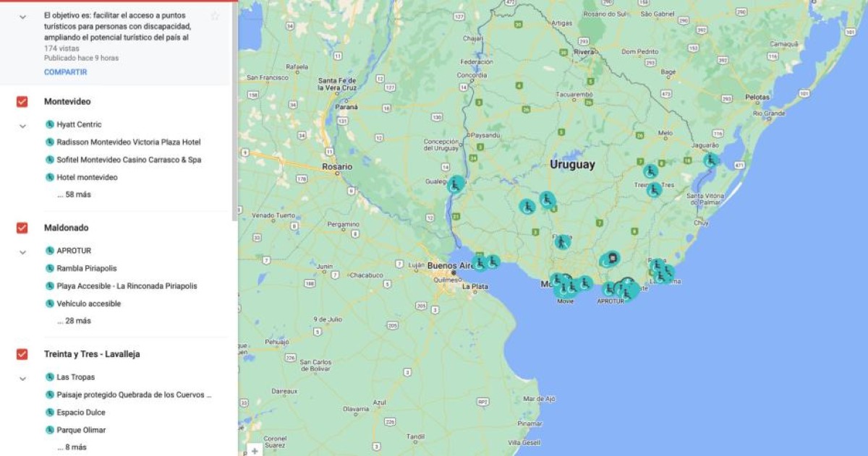Click the Uruguay country label on map

click(x=572, y=165)
